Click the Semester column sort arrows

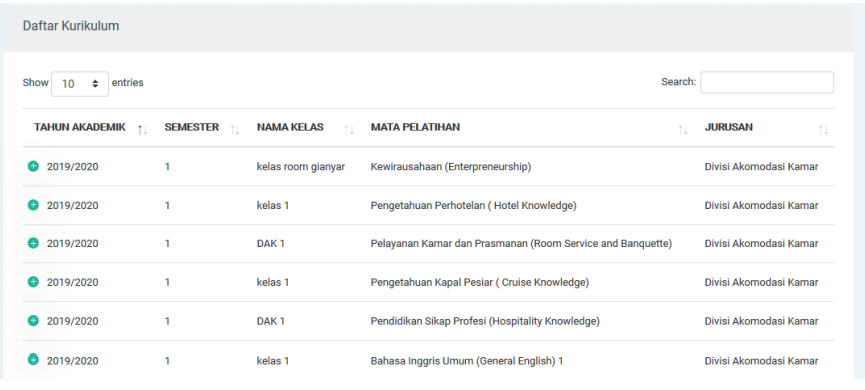coord(235,130)
